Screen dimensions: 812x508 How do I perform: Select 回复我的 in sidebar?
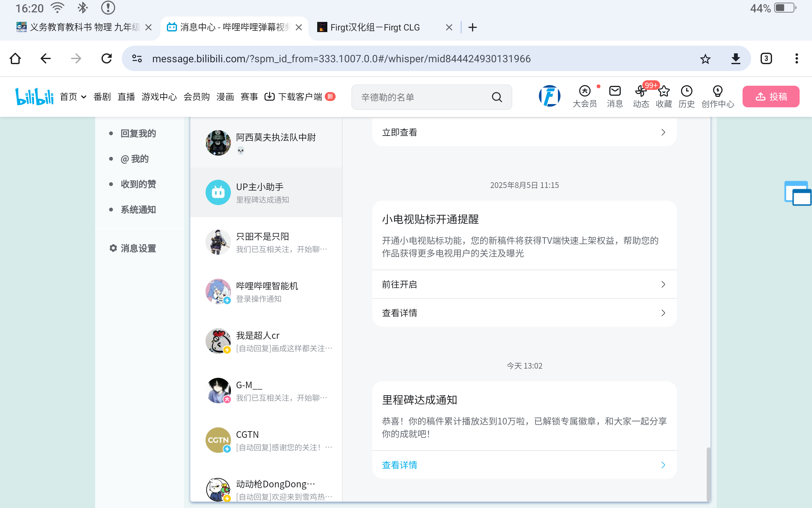[138, 133]
